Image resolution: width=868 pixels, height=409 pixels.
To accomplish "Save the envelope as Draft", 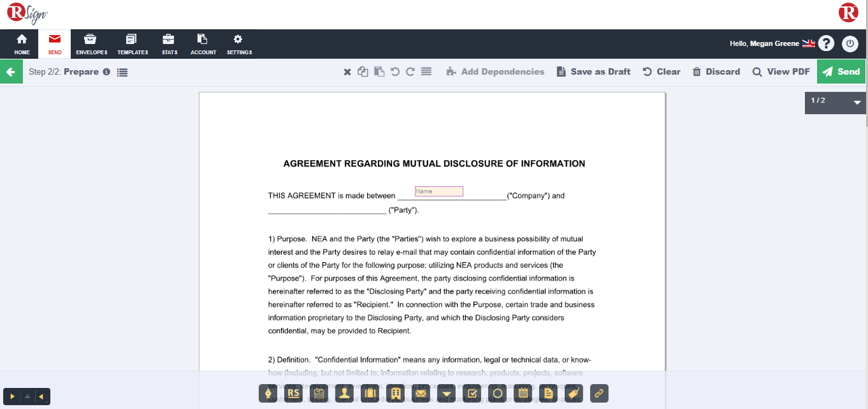I will tap(594, 71).
